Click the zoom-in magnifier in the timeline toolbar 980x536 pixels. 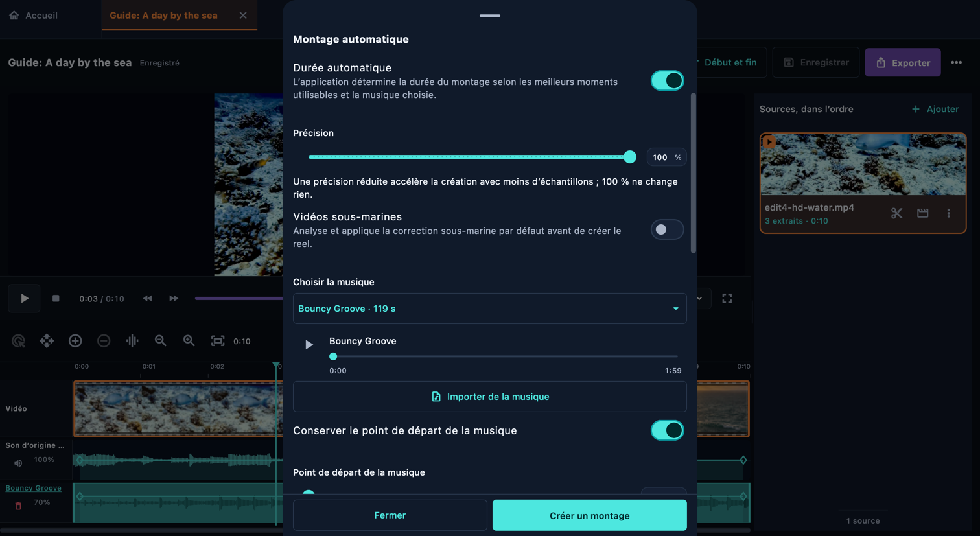[189, 341]
